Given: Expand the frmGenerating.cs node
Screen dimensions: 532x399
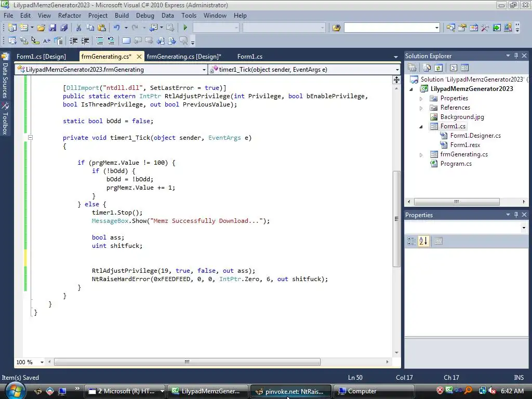Looking at the screenshot, I should 421,155.
